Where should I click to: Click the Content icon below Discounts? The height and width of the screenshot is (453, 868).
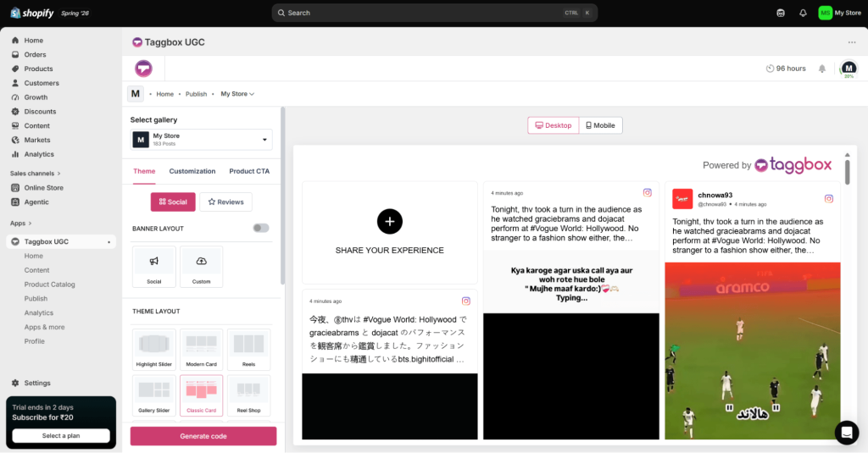15,125
